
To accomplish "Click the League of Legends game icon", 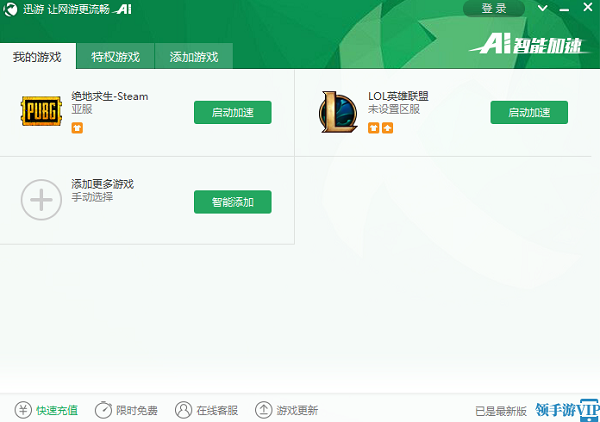I will [x=337, y=112].
